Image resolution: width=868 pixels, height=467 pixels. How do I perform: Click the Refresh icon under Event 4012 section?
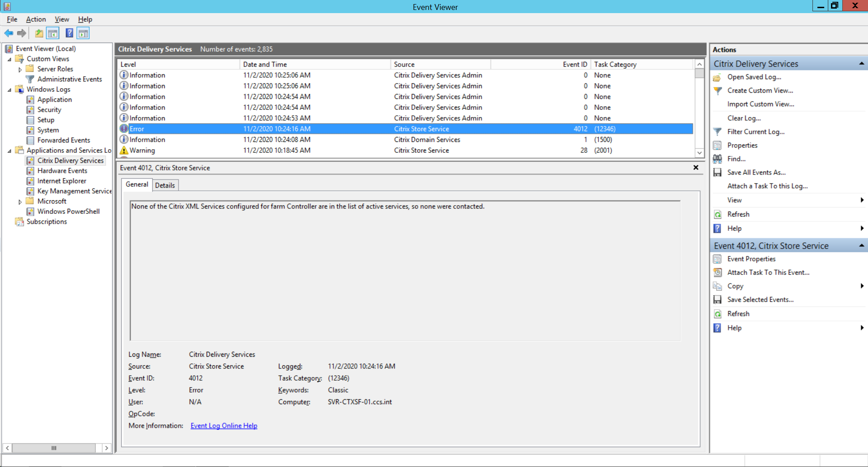point(717,314)
